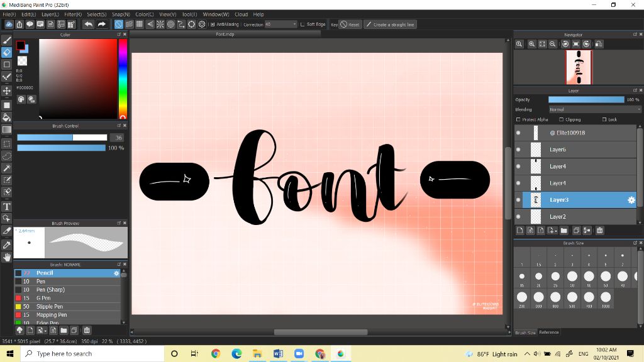Viewport: 644px width, 362px height.
Task: Select the Lasso tool
Action: coord(6,156)
